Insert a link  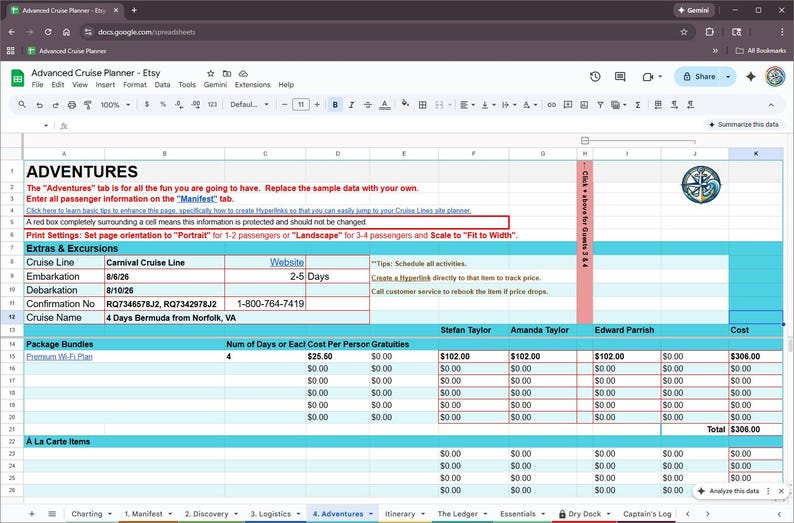pyautogui.click(x=551, y=105)
